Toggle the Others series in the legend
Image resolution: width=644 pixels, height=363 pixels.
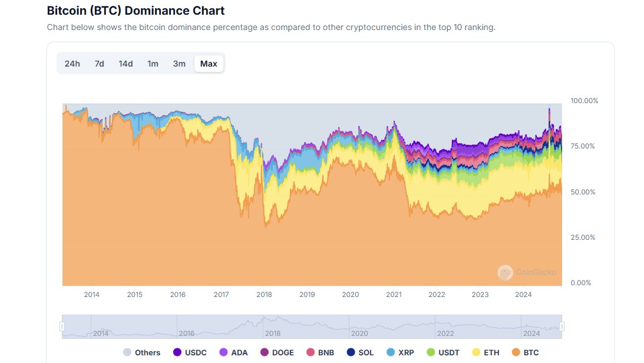[128, 352]
